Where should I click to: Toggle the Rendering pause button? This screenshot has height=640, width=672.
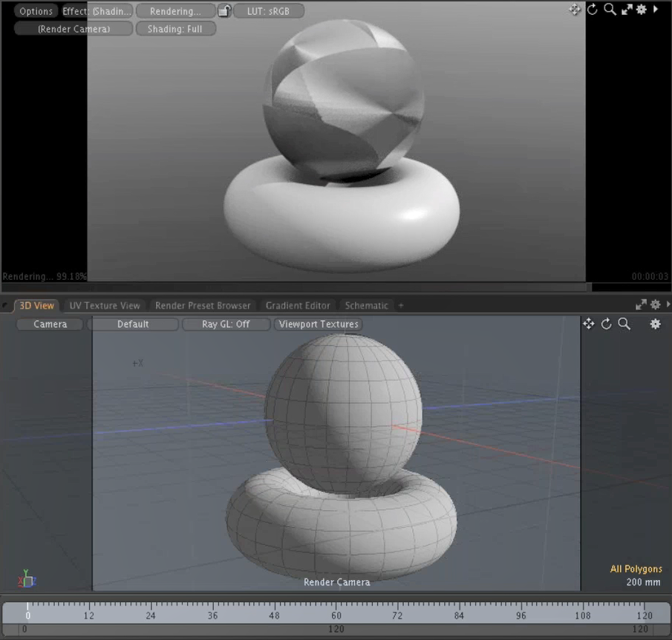(x=175, y=11)
